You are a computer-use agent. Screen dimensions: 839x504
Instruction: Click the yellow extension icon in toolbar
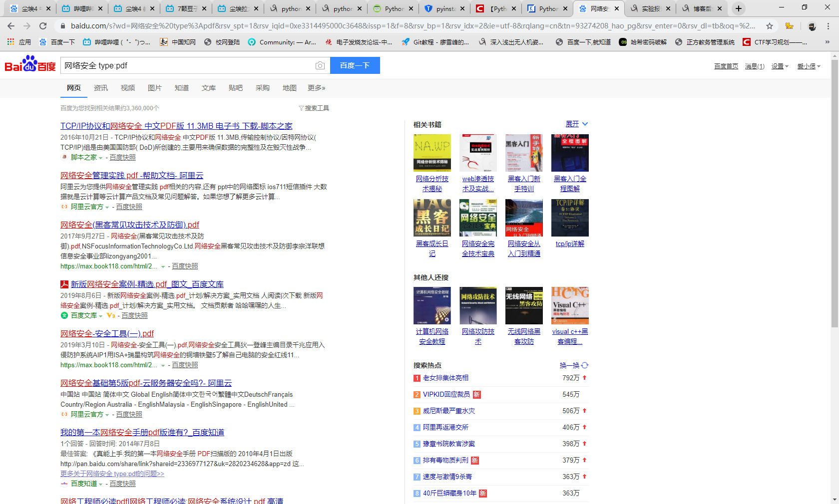pyautogui.click(x=790, y=26)
